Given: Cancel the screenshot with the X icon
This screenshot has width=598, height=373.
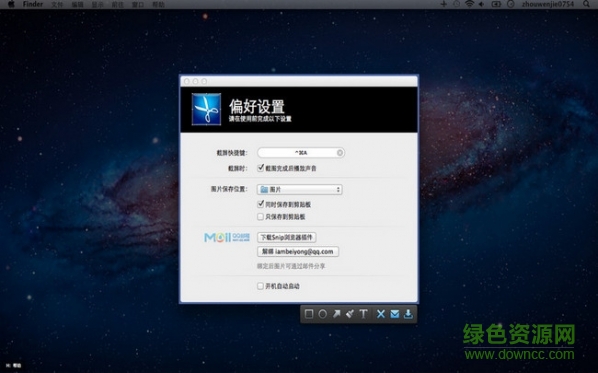Looking at the screenshot, I should click(x=381, y=314).
